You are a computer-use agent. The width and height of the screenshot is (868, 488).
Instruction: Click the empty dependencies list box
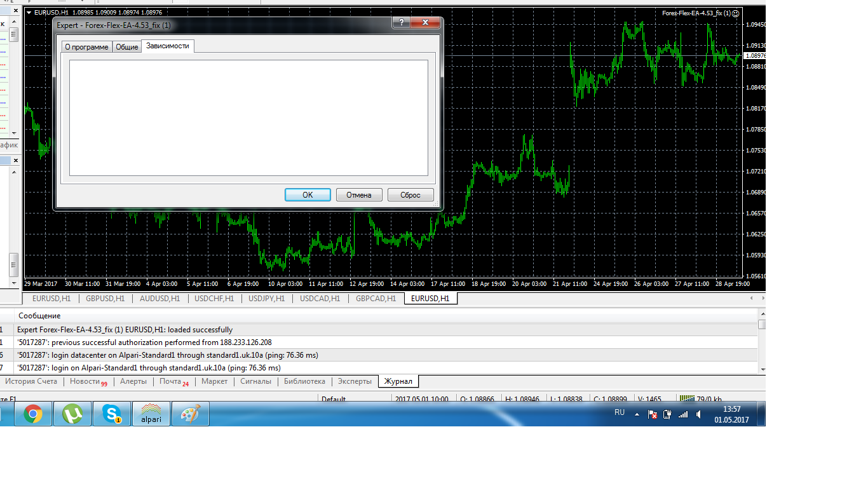[x=248, y=118]
